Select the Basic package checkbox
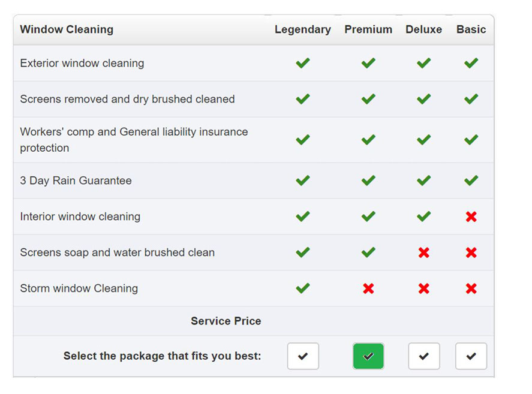 click(x=471, y=356)
